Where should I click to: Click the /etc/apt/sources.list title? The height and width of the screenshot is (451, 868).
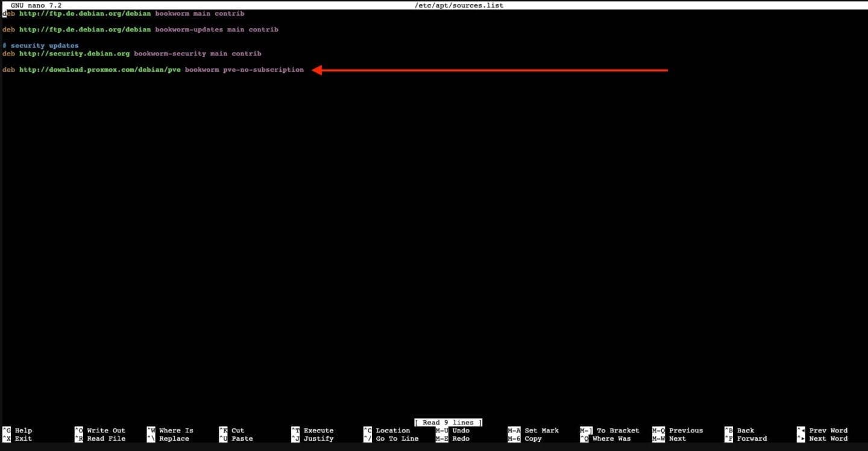pyautogui.click(x=459, y=5)
